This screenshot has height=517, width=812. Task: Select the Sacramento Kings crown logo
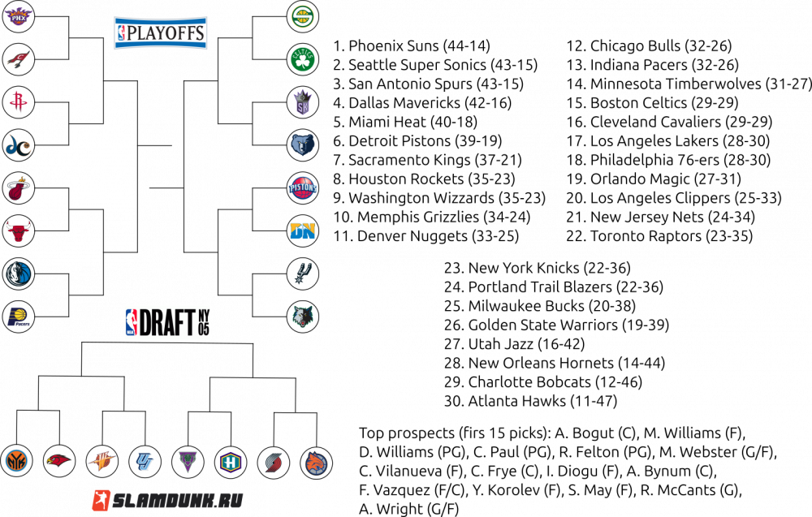303,102
